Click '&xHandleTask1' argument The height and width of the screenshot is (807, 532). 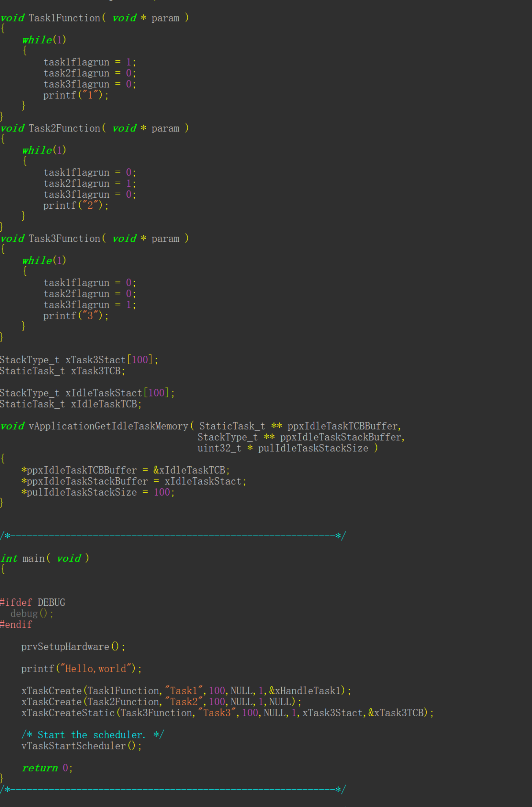[x=305, y=691]
